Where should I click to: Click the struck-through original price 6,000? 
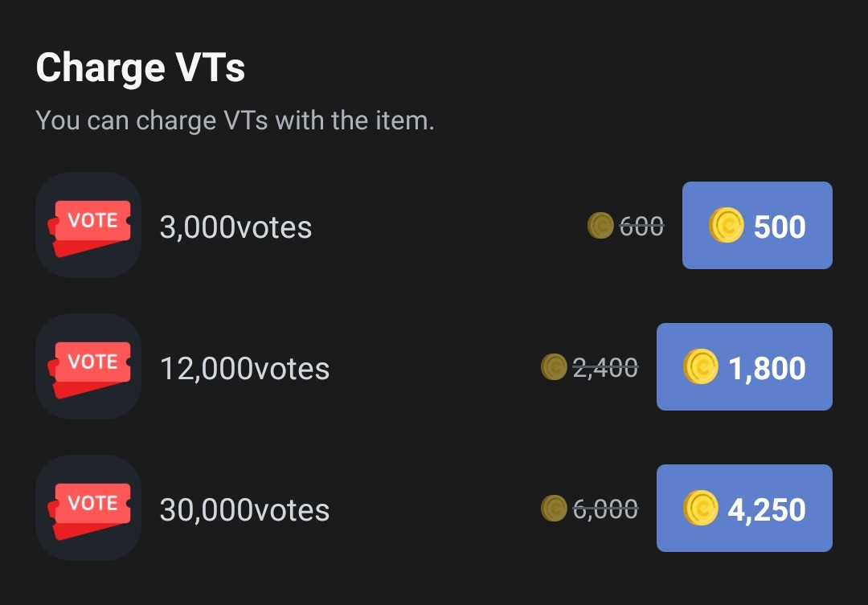[x=605, y=509]
